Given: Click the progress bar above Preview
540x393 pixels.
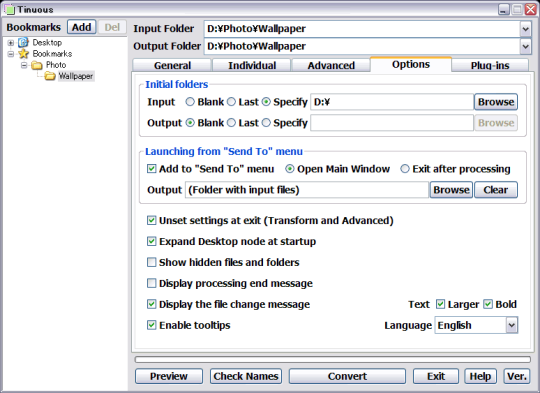Looking at the screenshot, I should (x=333, y=360).
